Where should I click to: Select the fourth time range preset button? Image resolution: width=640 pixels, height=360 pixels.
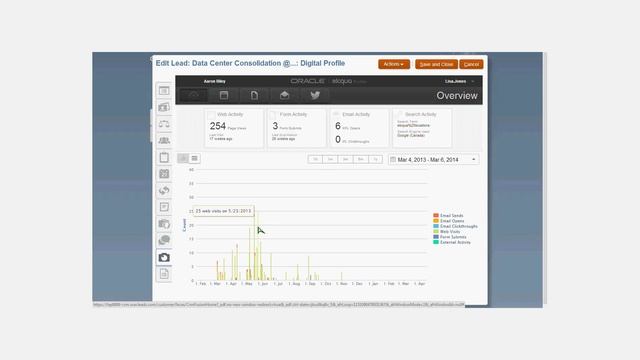coord(360,159)
